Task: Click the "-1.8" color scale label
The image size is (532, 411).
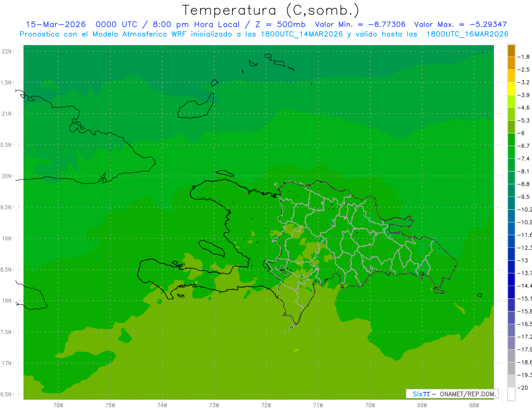Action: click(524, 57)
